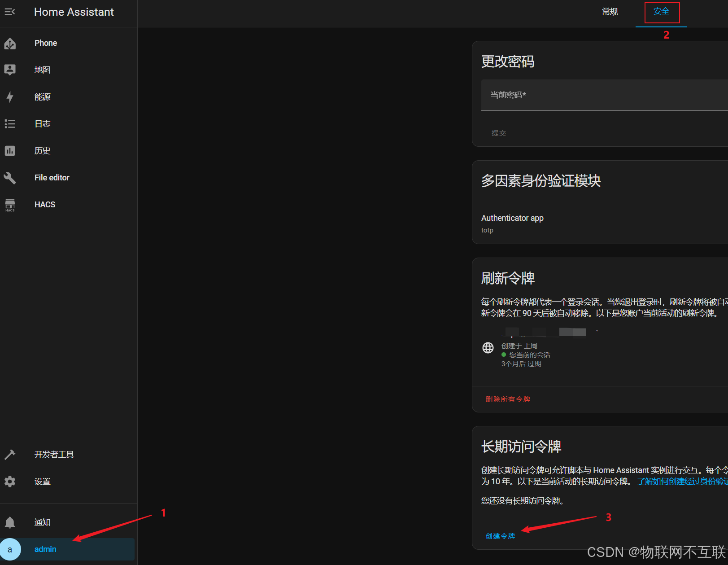
Task: Select the Authenticator app module
Action: tap(512, 218)
